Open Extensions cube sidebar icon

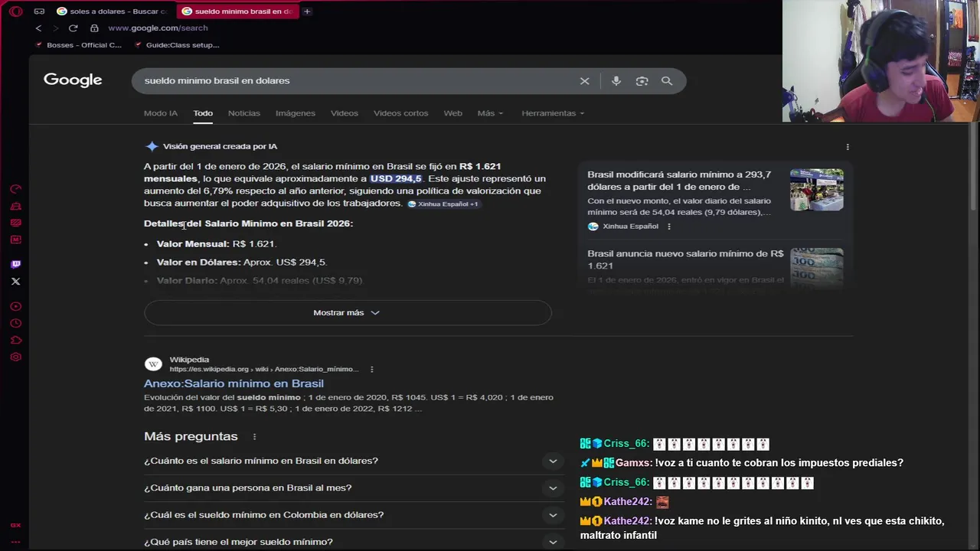(x=15, y=340)
